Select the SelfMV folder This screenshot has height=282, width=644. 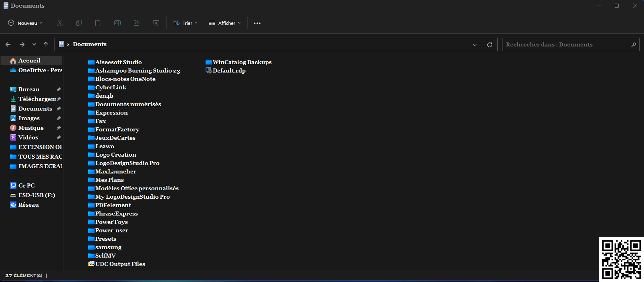click(102, 256)
